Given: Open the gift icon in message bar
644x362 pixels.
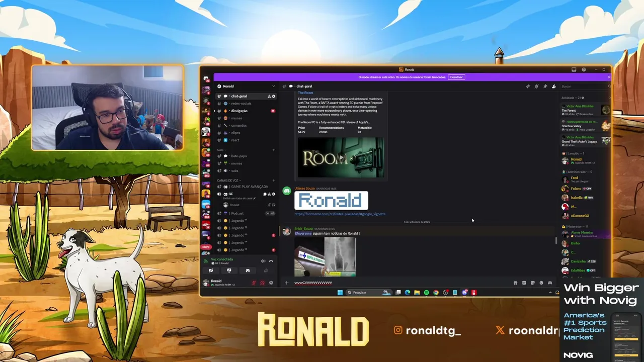Looking at the screenshot, I should 515,283.
